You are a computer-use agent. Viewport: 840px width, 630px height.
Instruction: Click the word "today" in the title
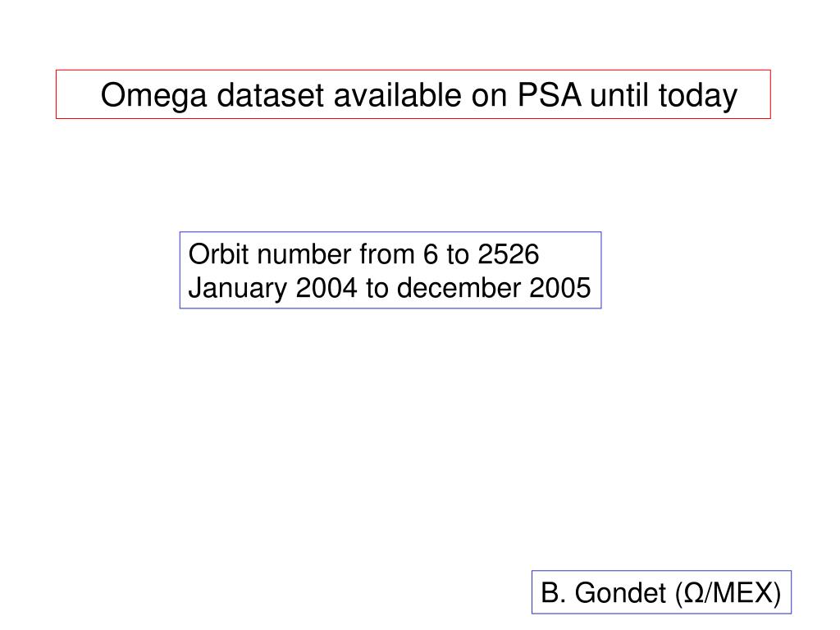pyautogui.click(x=697, y=97)
